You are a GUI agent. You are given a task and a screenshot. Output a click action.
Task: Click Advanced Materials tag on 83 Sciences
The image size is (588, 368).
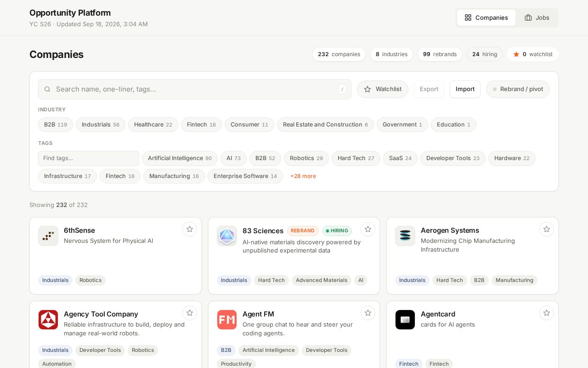pos(322,280)
